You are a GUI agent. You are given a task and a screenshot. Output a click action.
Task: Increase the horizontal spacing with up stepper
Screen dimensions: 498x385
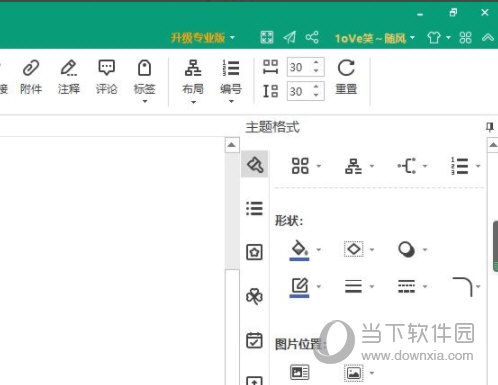[316, 62]
